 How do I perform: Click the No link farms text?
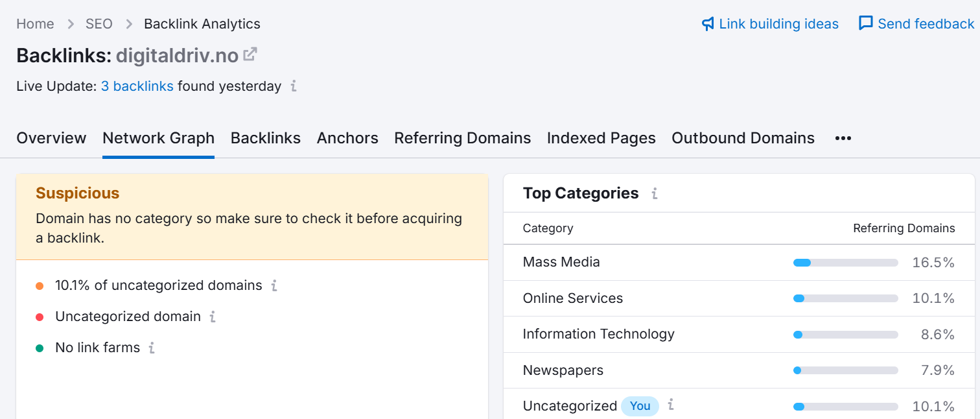[x=98, y=348]
